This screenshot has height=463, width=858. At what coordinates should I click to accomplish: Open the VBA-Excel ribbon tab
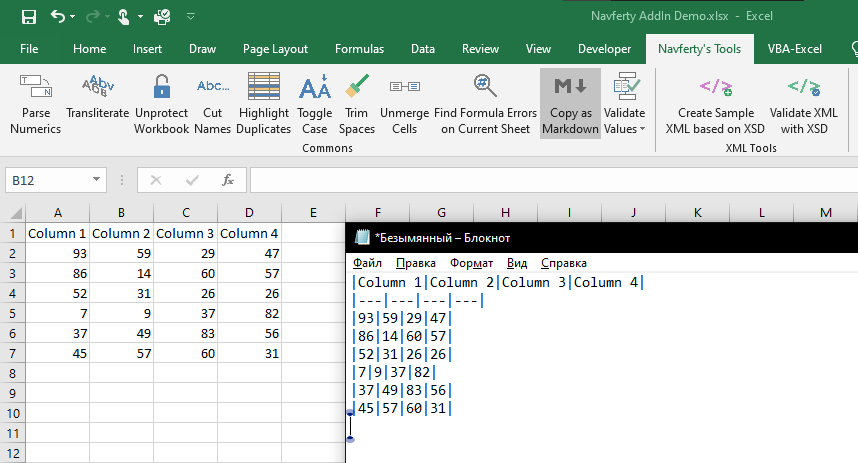[794, 48]
